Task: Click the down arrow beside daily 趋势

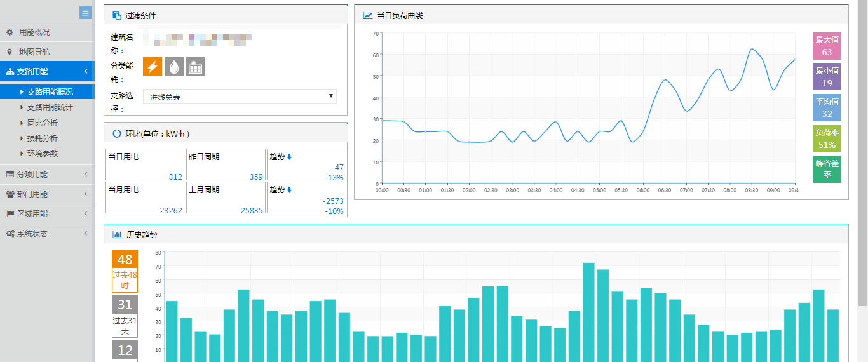Action: point(289,156)
